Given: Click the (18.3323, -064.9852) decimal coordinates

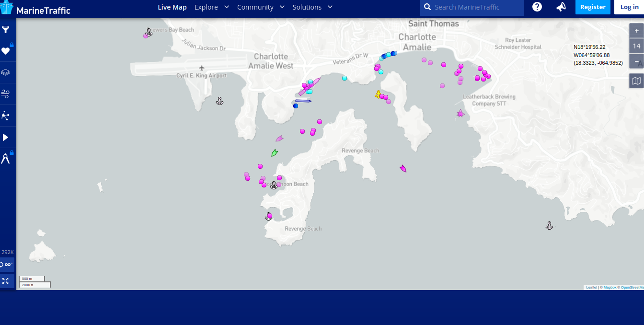Looking at the screenshot, I should pyautogui.click(x=598, y=63).
